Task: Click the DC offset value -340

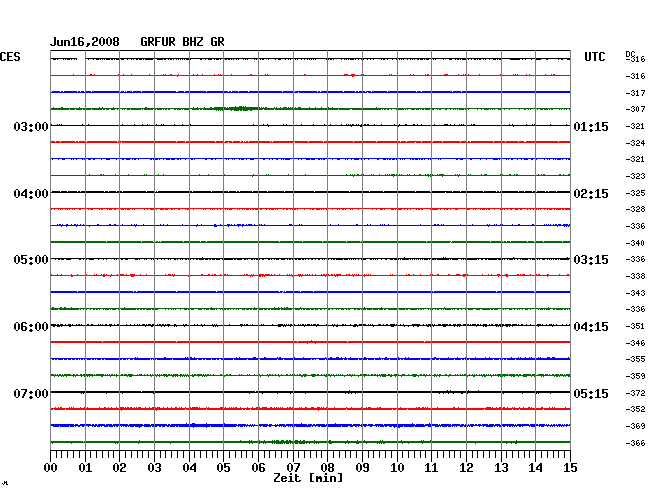Action: [x=635, y=243]
